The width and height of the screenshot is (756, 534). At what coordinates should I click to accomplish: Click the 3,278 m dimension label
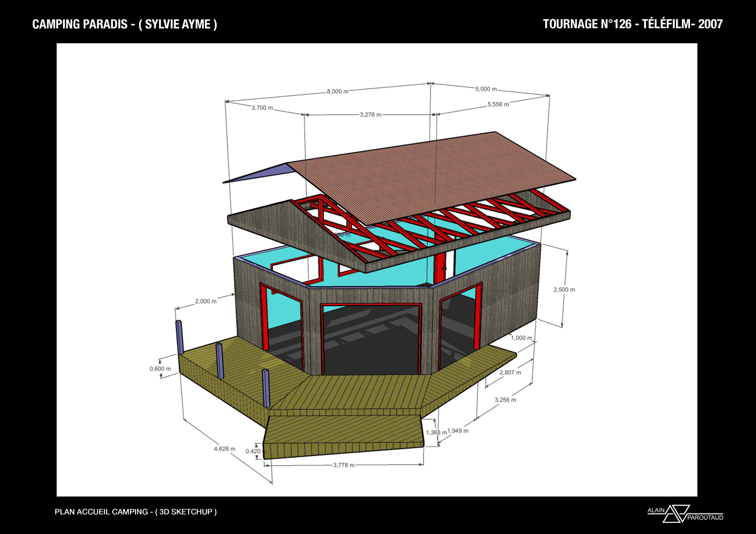pos(370,115)
